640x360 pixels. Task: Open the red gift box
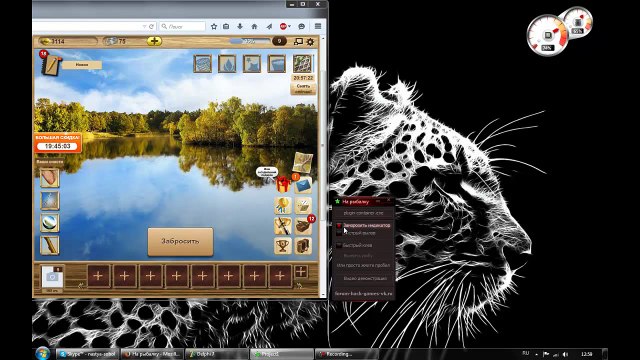coord(282,184)
